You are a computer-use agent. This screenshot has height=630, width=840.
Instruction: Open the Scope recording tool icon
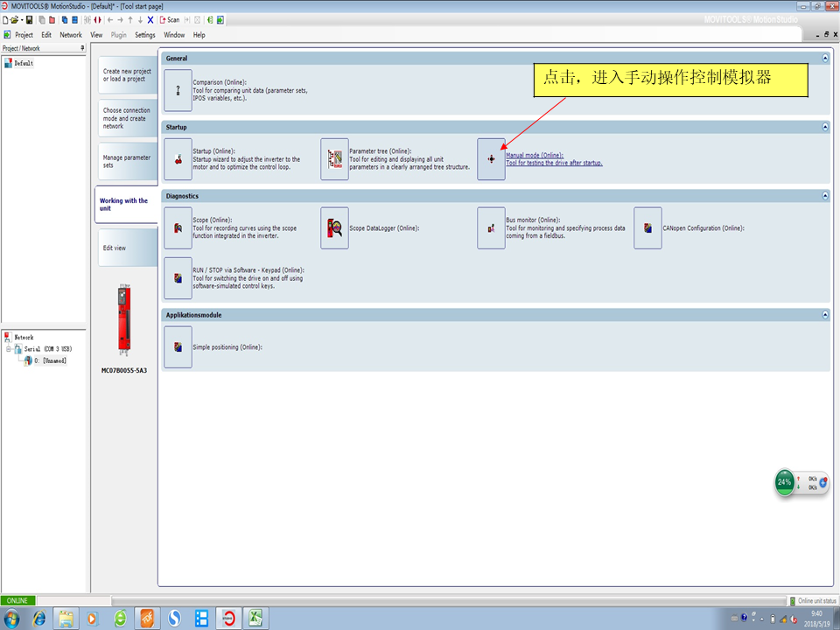pyautogui.click(x=178, y=228)
